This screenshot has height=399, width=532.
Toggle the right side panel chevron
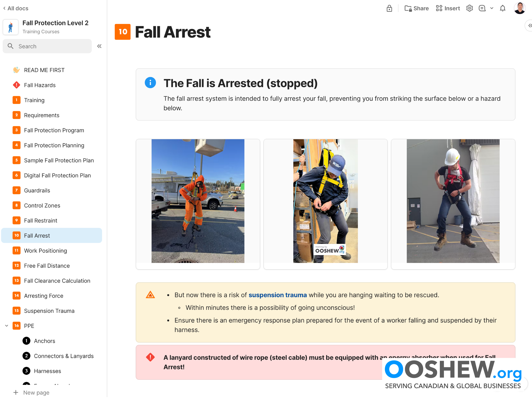529,26
